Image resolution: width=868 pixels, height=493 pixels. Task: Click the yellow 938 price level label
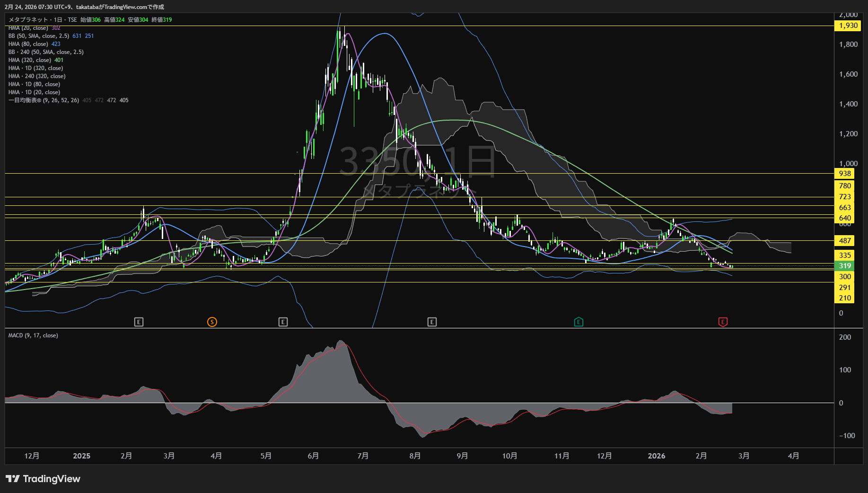[845, 174]
